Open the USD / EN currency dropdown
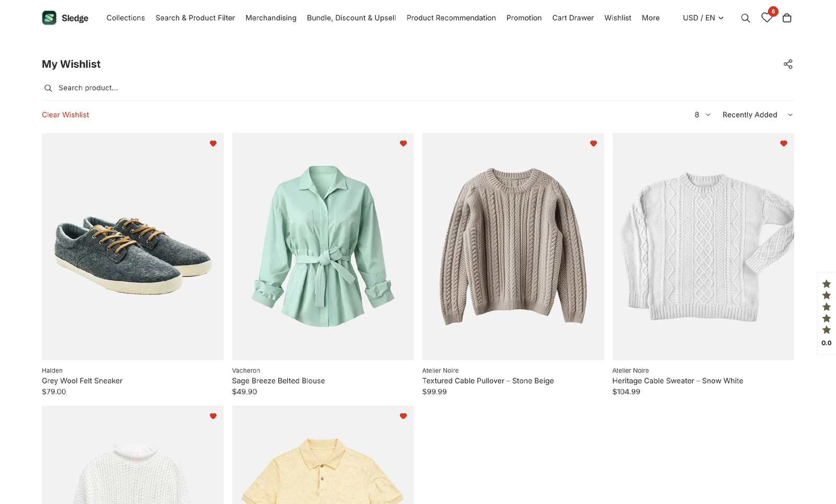 pyautogui.click(x=703, y=18)
